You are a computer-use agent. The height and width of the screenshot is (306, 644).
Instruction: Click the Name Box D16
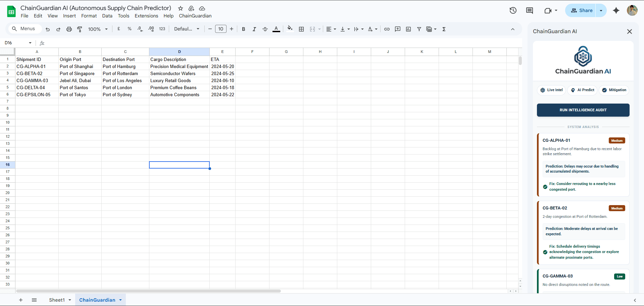[18, 43]
